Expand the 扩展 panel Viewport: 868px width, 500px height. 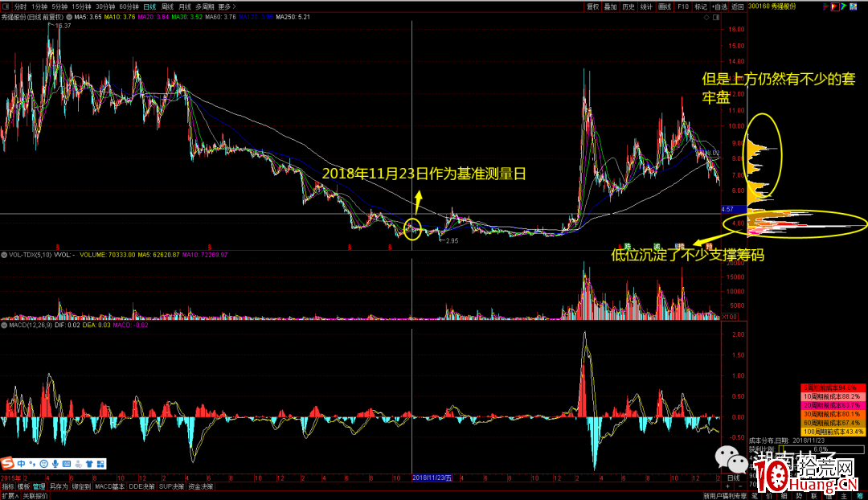pyautogui.click(x=10, y=496)
